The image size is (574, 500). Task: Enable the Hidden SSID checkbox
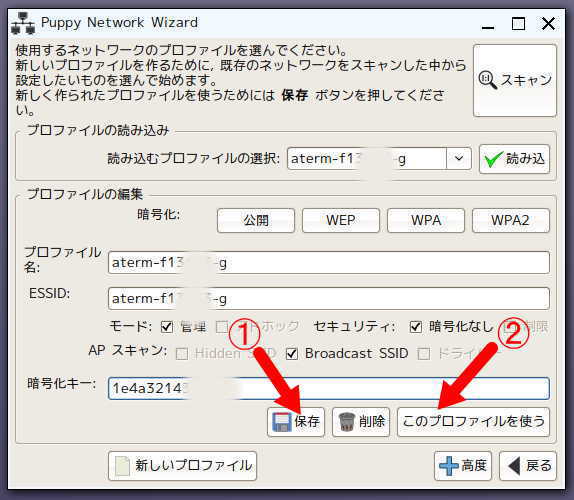click(x=182, y=354)
